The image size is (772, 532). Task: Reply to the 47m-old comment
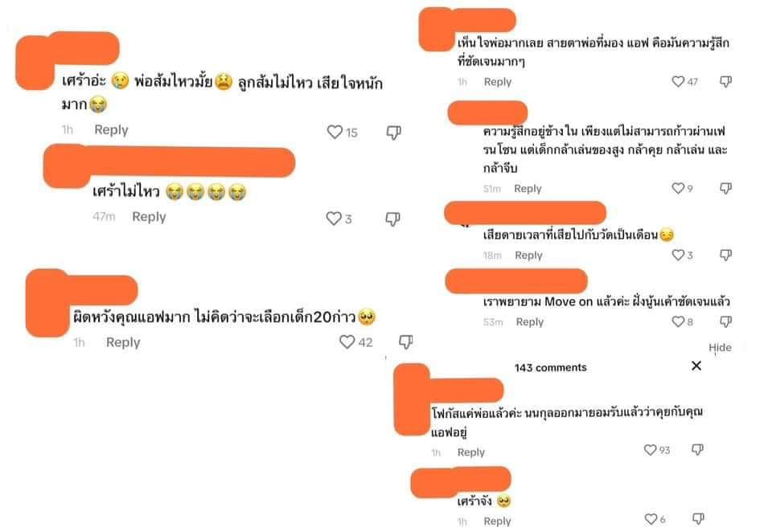149,216
